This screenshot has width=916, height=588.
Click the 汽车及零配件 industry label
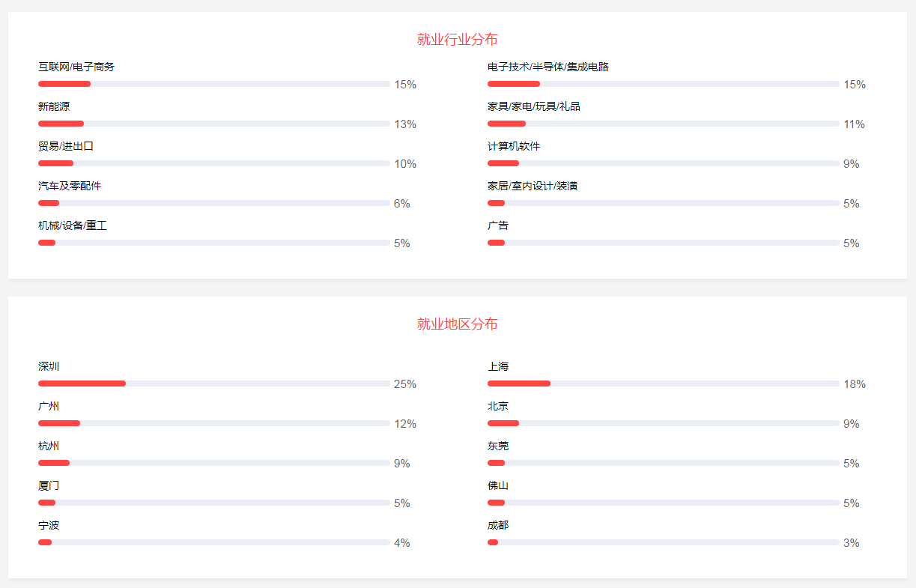[x=70, y=186]
